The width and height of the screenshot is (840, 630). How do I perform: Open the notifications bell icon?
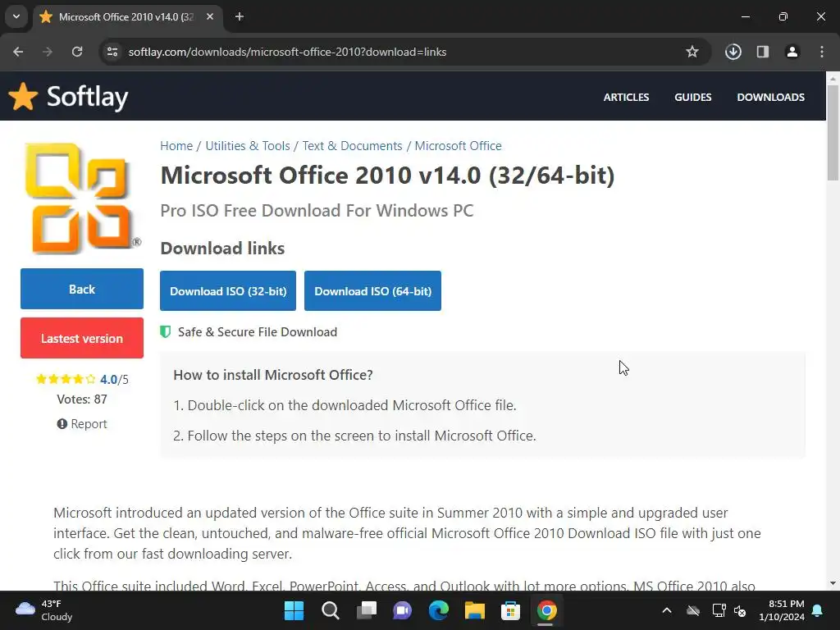click(818, 610)
